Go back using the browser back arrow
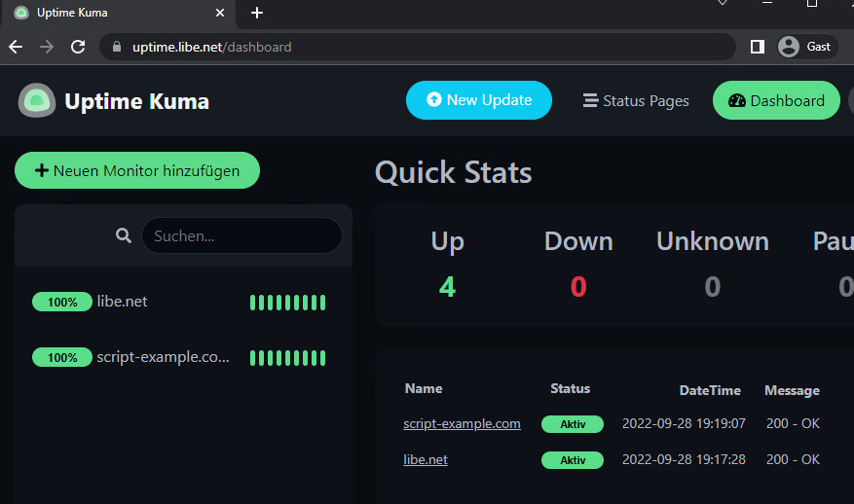The height and width of the screenshot is (504, 854). 16,47
